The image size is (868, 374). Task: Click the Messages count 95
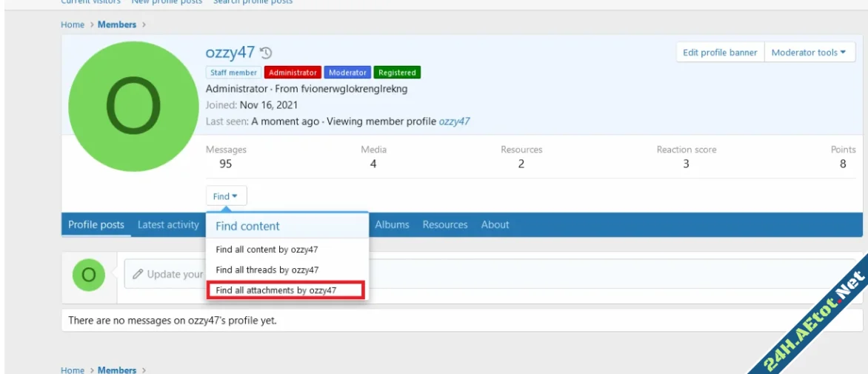coord(226,164)
